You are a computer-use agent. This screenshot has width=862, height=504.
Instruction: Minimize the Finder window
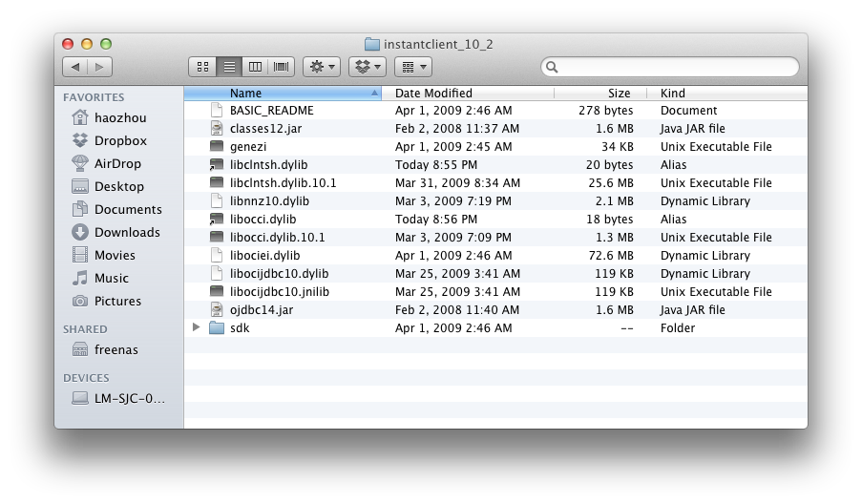[87, 44]
